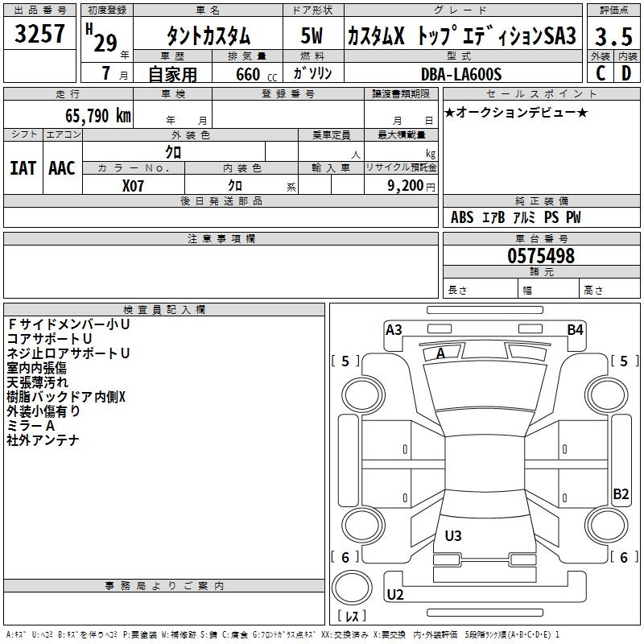Click the リサイクル預託金 header
Viewport: 644px width, 644px height.
(x=401, y=168)
